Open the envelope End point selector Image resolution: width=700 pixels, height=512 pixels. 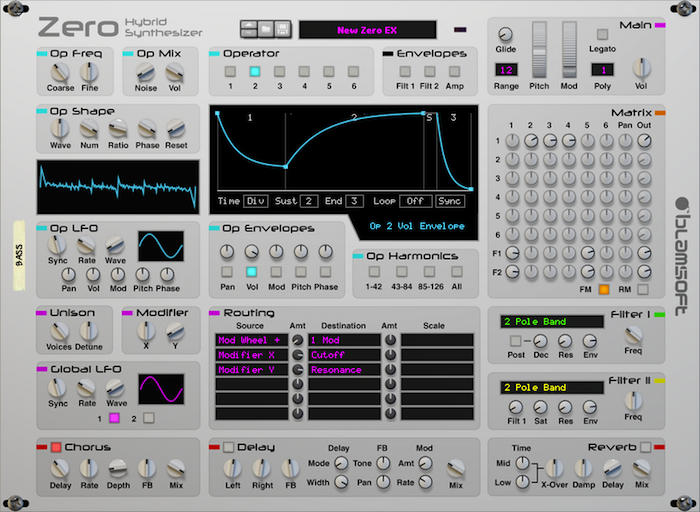click(354, 201)
